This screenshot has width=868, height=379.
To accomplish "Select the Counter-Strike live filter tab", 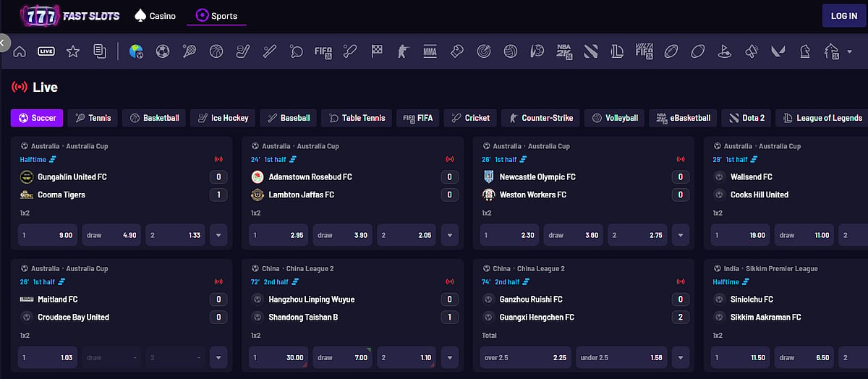I will click(x=540, y=118).
